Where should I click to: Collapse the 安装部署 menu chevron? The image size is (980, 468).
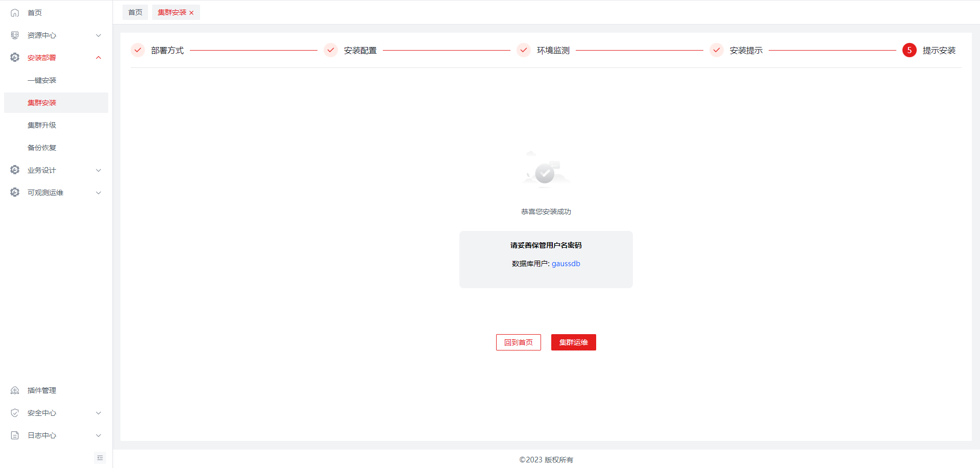tap(99, 58)
